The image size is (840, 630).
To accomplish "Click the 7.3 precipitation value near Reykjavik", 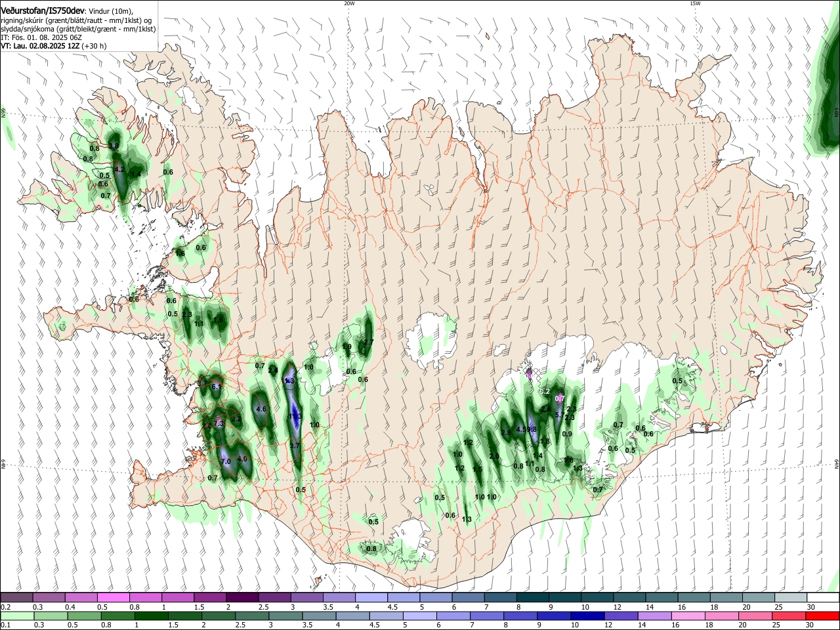I will (x=219, y=424).
